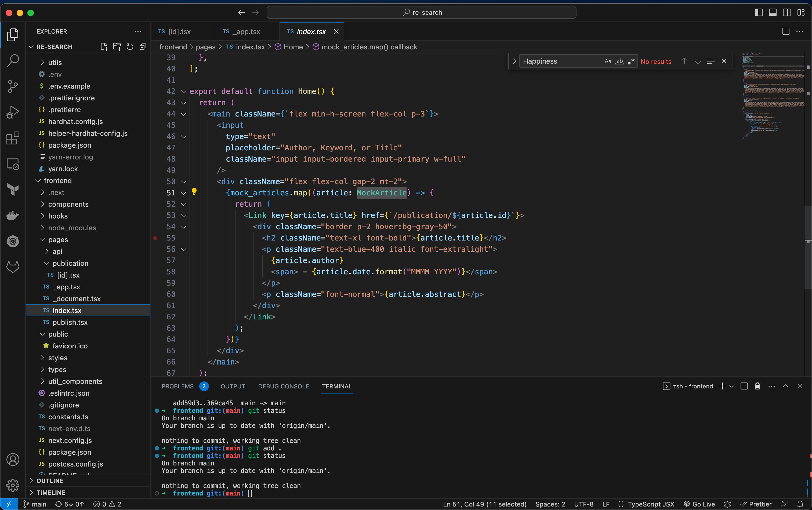
Task: Open notifications bell in status bar
Action: coord(800,504)
